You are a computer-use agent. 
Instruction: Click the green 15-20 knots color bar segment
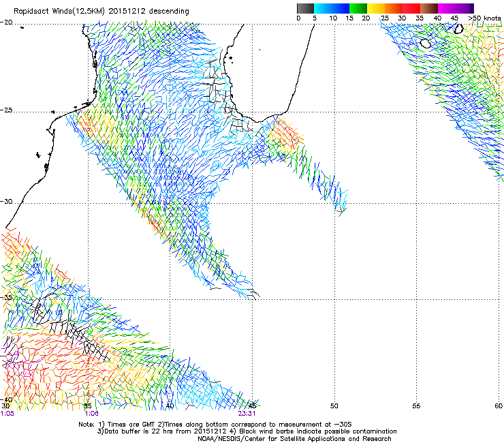(x=358, y=8)
